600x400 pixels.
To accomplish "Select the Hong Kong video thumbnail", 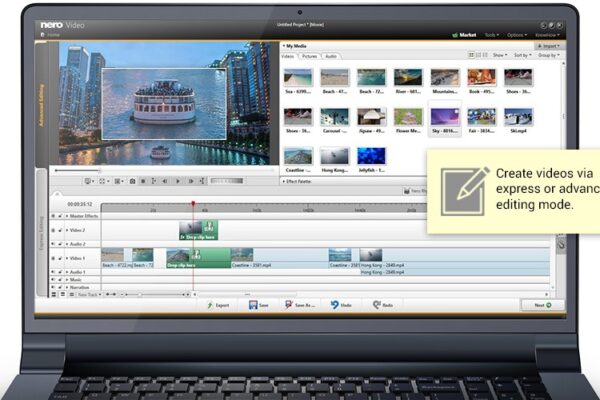I will tap(334, 156).
